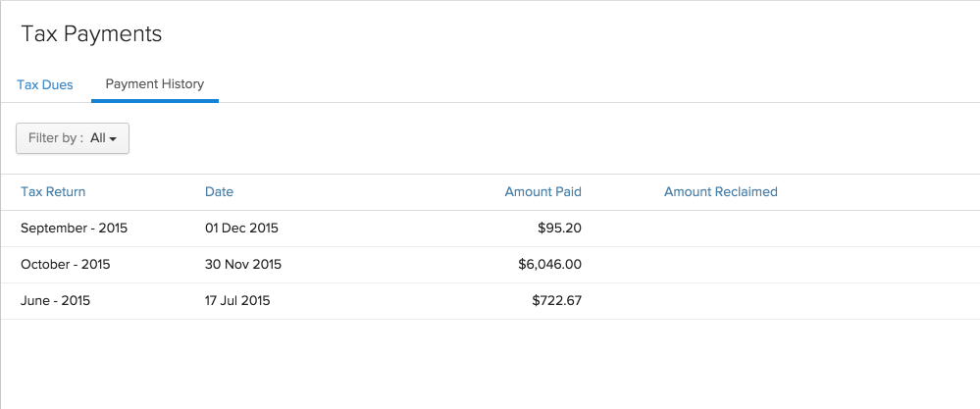
Task: Select the $6,046.00 amount paid
Action: coord(549,265)
